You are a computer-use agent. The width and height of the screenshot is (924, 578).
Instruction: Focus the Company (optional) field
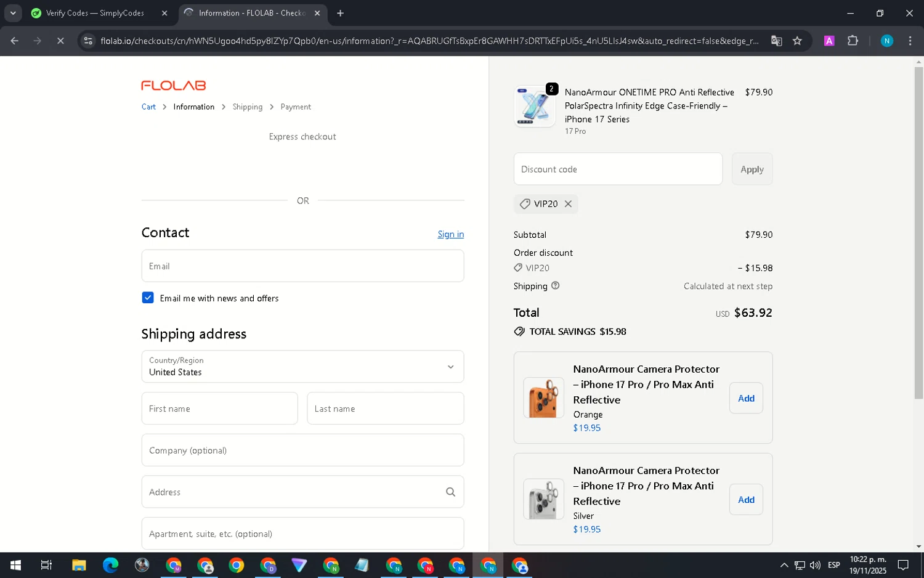coord(302,450)
